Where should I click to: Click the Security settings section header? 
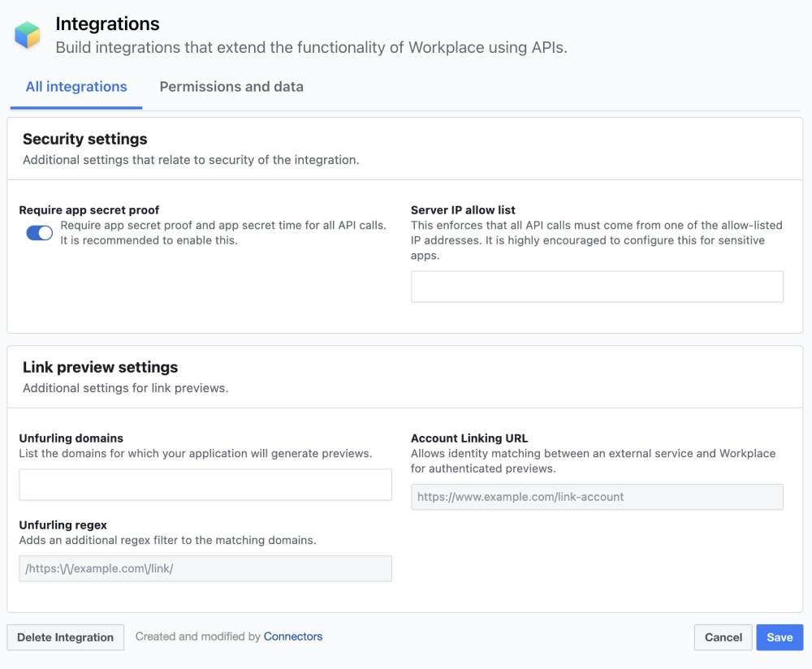(84, 139)
